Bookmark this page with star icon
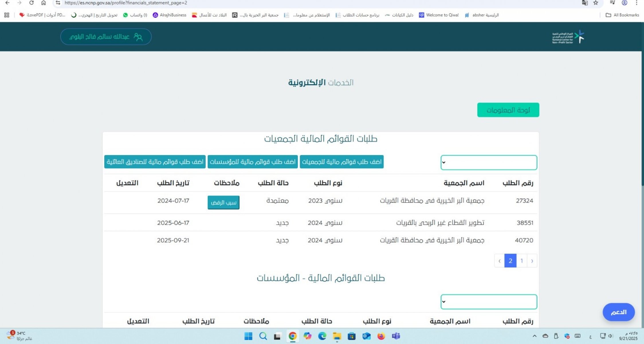Viewport: 644px width, 344px height. coord(596,3)
